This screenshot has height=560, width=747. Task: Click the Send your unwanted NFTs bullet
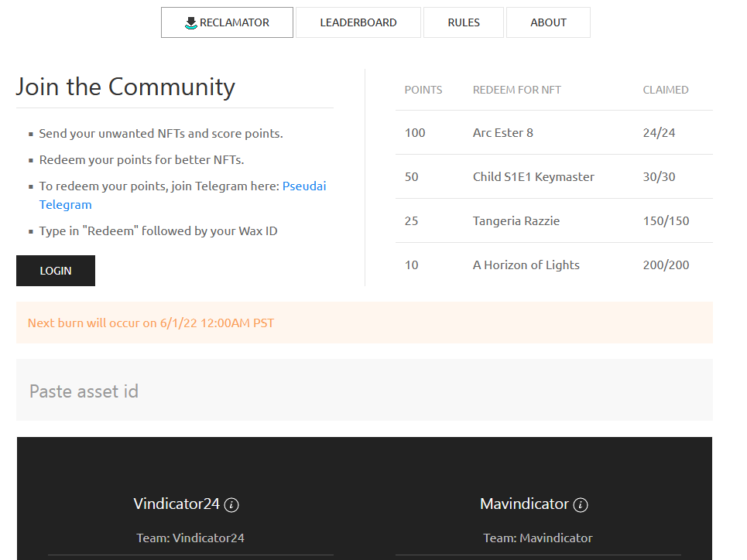[x=161, y=133]
